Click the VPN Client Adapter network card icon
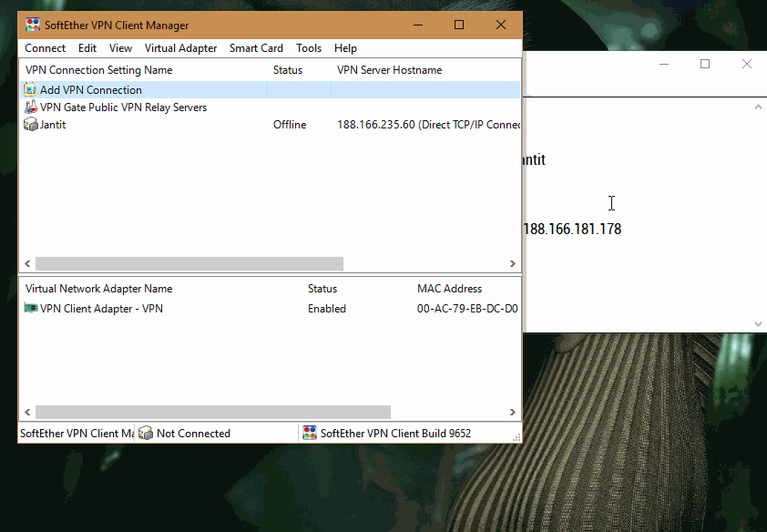Screen dimensions: 767x532 [30, 308]
